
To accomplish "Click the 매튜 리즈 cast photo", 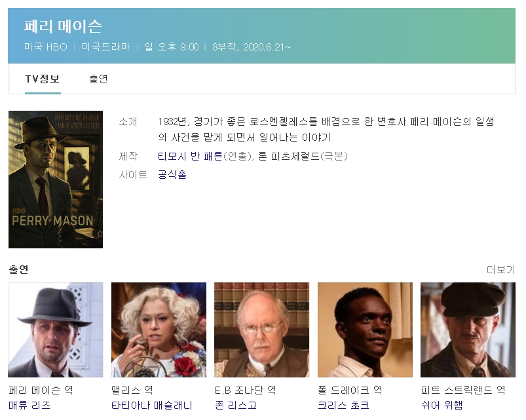I will (56, 330).
